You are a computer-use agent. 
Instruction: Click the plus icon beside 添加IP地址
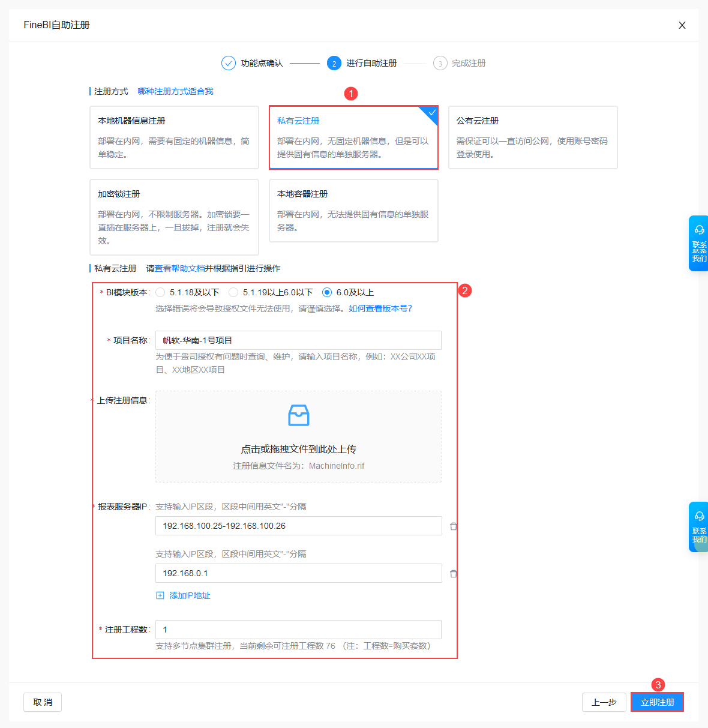click(x=160, y=595)
